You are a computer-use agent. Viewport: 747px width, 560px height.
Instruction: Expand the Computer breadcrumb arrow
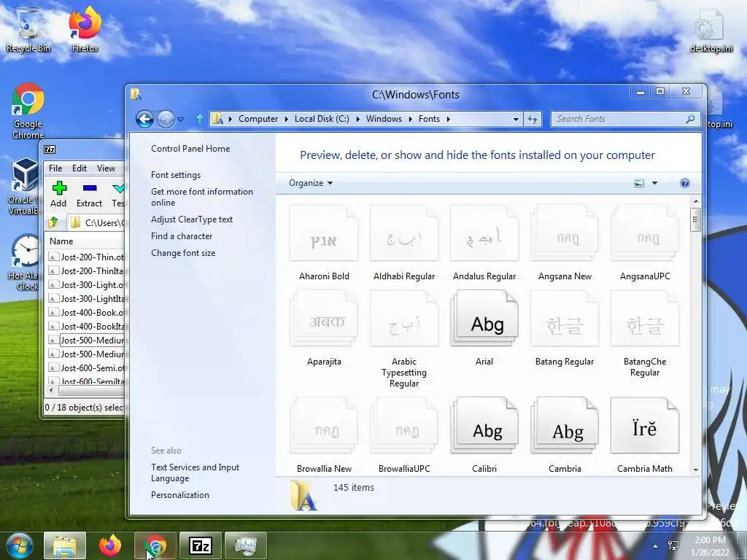(286, 119)
